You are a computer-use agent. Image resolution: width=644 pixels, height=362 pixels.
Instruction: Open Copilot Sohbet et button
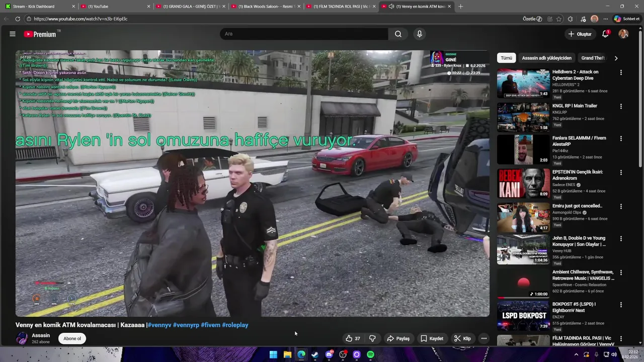coord(627,19)
